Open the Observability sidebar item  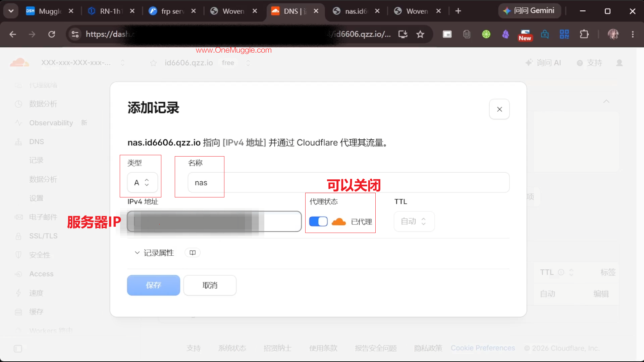(51, 123)
